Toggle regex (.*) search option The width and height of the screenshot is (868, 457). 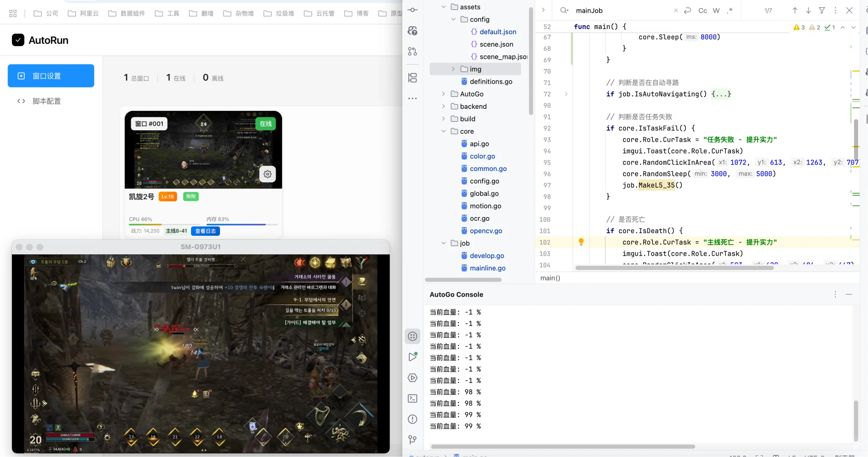pyautogui.click(x=730, y=11)
